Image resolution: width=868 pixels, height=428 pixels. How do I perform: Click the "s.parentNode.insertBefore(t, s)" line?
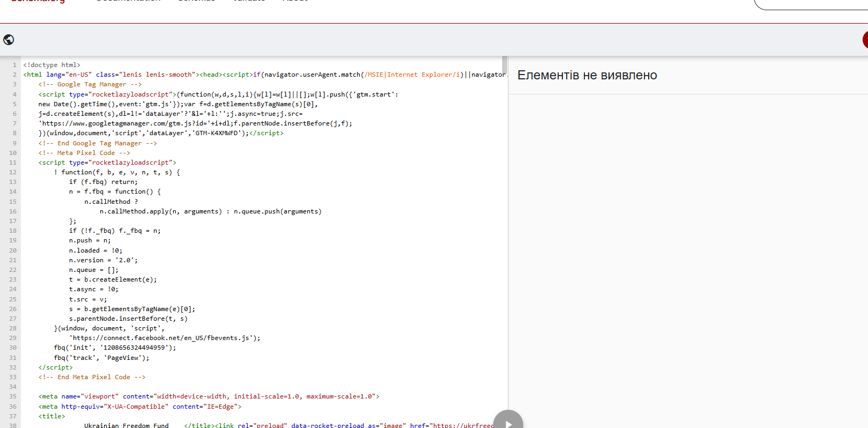click(x=129, y=319)
